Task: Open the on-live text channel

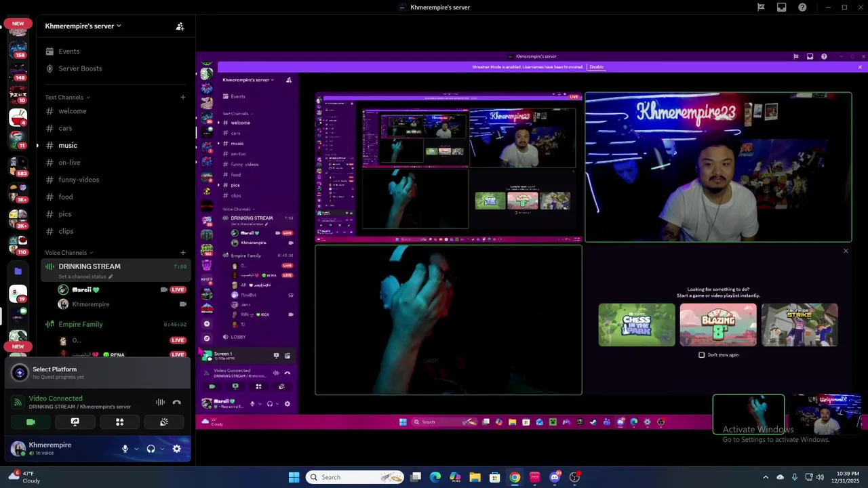Action: coord(115,163)
